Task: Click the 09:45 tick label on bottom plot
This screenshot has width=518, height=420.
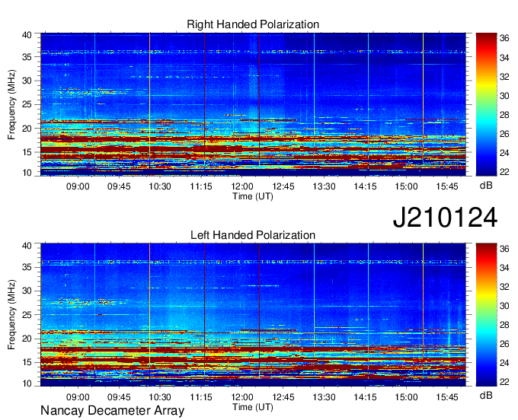Action: [x=119, y=397]
